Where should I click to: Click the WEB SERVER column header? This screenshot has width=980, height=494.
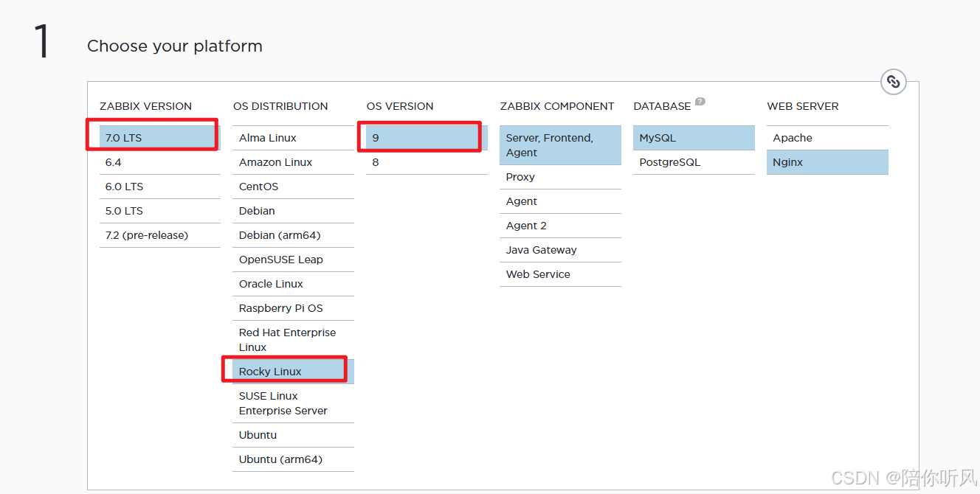coord(803,106)
